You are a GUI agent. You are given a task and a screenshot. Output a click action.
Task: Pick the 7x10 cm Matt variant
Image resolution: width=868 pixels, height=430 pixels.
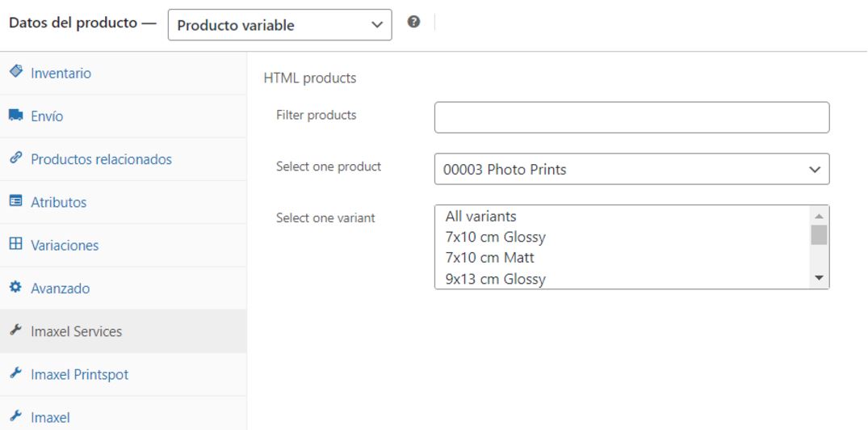[489, 258]
